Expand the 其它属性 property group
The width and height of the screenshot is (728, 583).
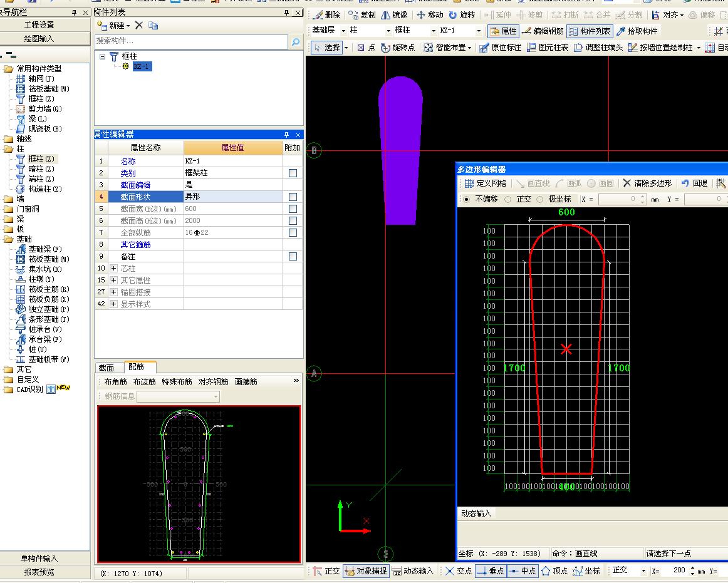(114, 281)
